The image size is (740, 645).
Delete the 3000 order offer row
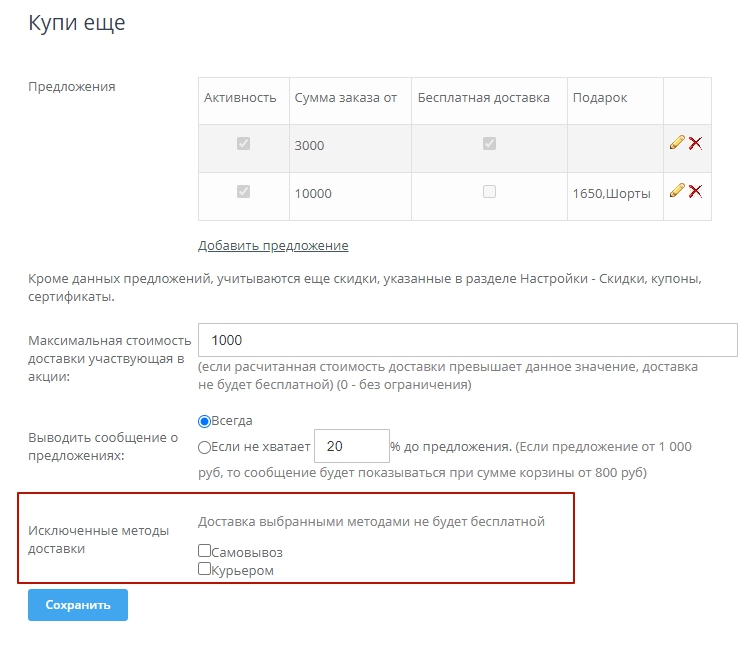tap(695, 143)
